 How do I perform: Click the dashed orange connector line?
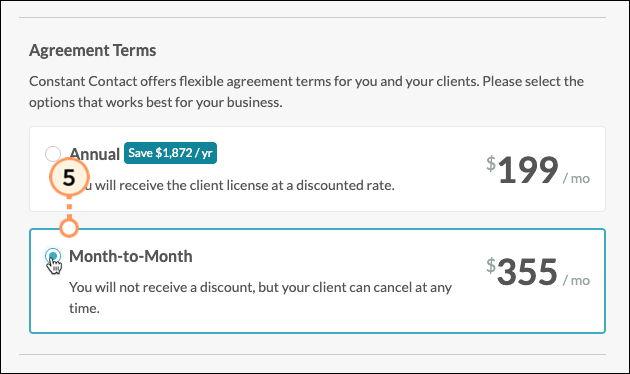point(69,207)
